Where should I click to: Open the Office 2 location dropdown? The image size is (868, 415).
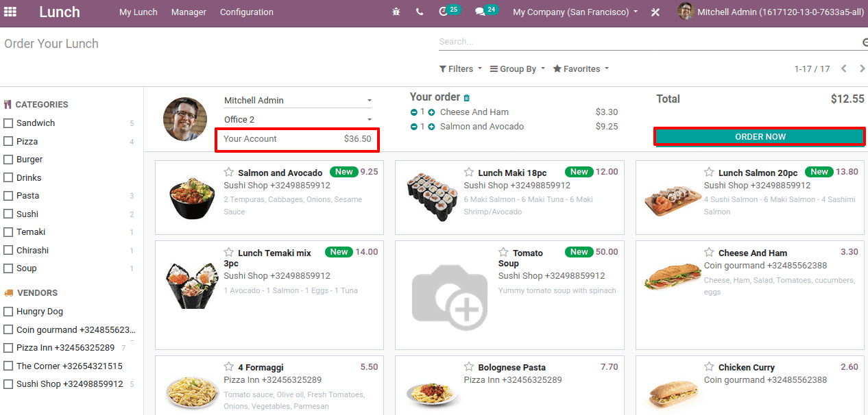pyautogui.click(x=298, y=120)
